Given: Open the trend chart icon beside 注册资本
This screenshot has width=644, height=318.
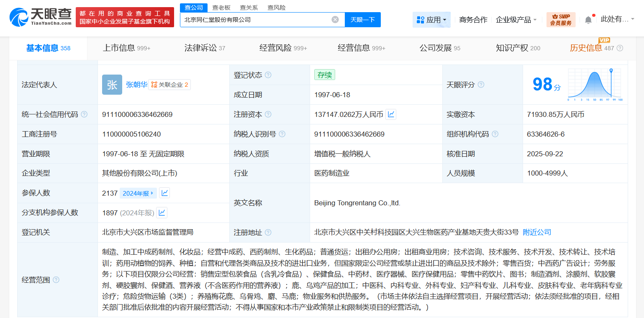Looking at the screenshot, I should click(x=390, y=114).
